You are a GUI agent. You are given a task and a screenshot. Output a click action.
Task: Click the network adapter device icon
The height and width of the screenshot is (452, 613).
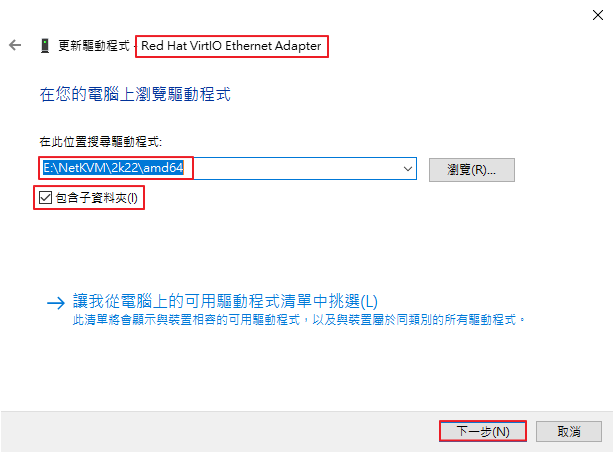click(x=45, y=46)
